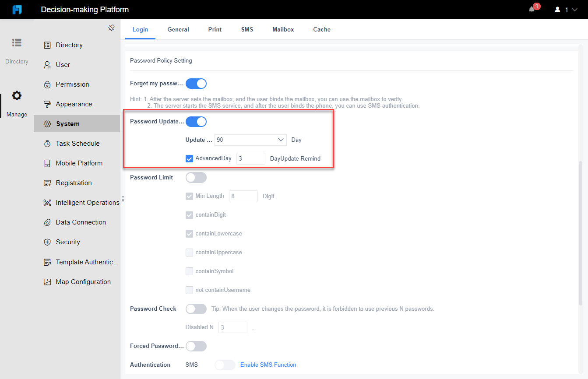Click the Template Authentication icon
Viewport: 588px width, 379px height.
click(47, 262)
